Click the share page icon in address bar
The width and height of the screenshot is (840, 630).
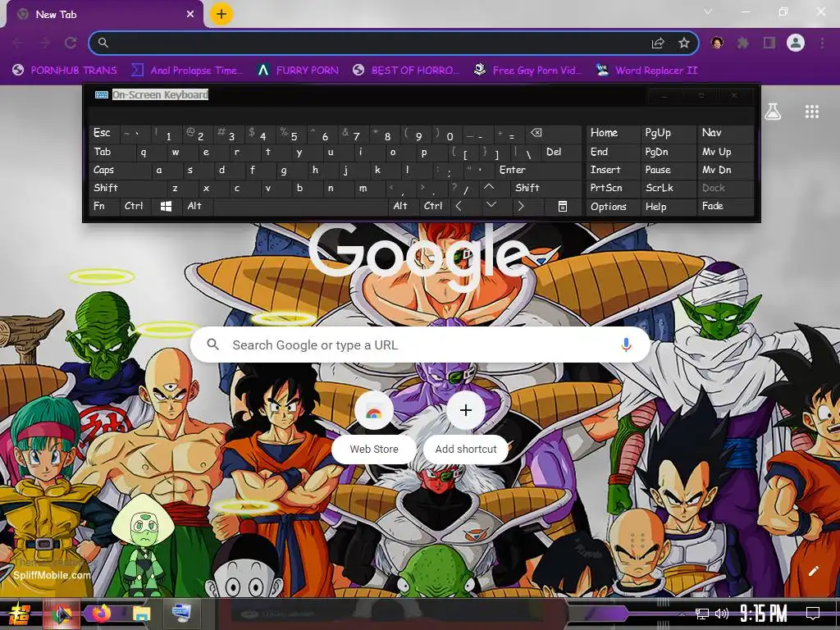(x=658, y=43)
